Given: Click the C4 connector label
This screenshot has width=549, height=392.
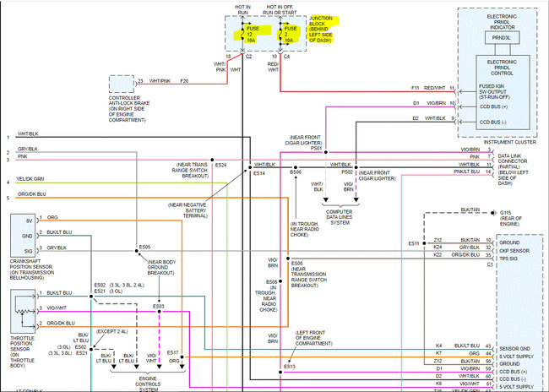Looking at the screenshot, I should (x=286, y=57).
